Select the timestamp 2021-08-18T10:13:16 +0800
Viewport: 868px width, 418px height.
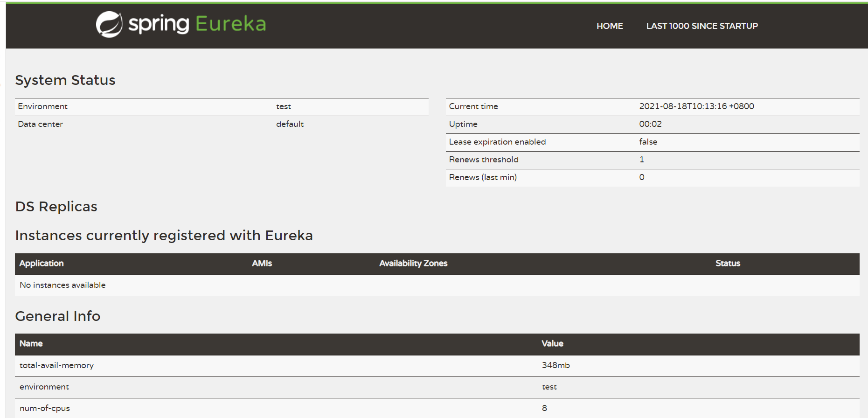[x=696, y=106]
